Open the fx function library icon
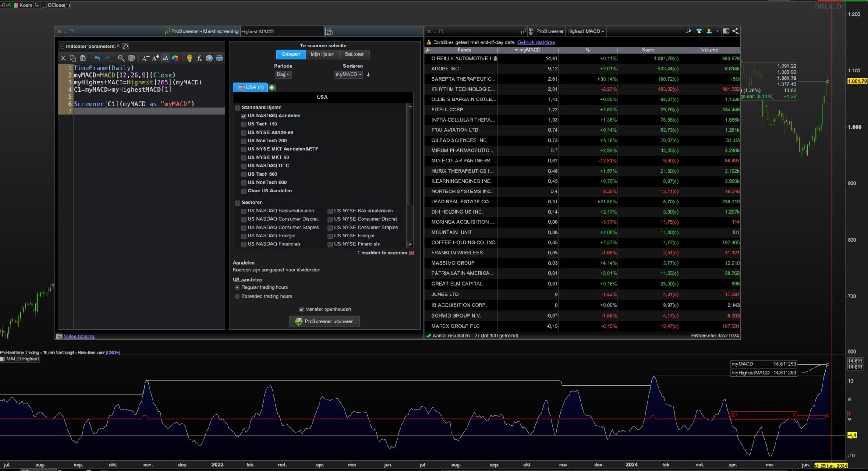Image resolution: width=868 pixels, height=471 pixels. point(199,59)
